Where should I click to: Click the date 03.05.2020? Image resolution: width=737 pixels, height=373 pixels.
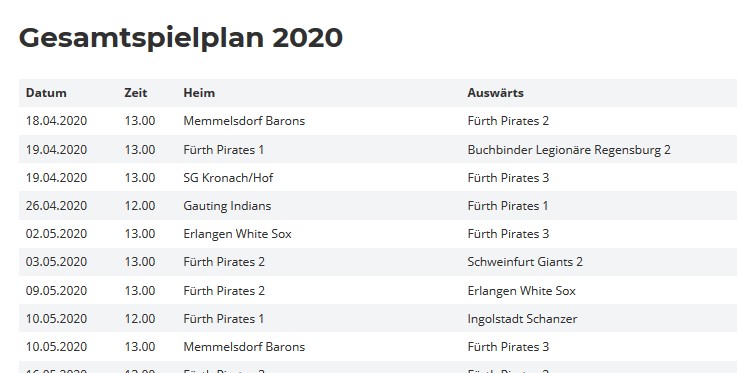pyautogui.click(x=56, y=262)
